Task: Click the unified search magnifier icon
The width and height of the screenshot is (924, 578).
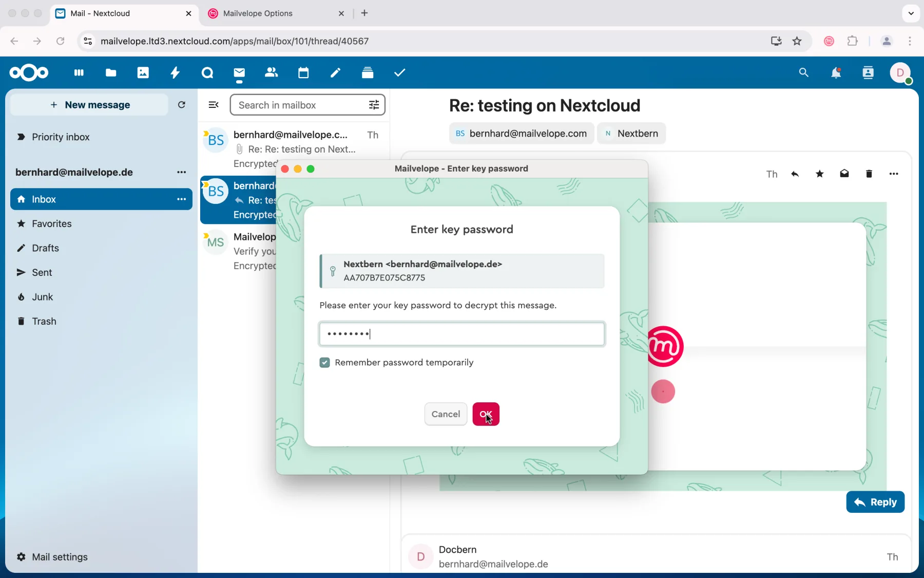Action: 804,73
